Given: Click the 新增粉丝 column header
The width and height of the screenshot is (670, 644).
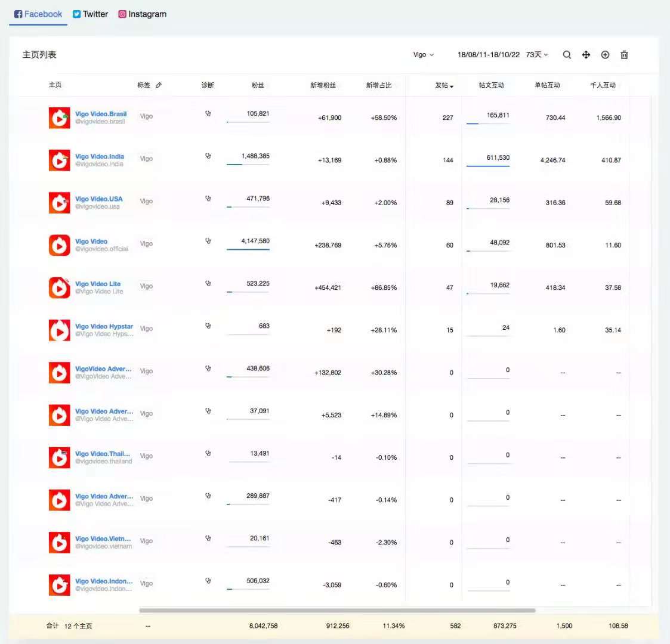Looking at the screenshot, I should tap(323, 85).
